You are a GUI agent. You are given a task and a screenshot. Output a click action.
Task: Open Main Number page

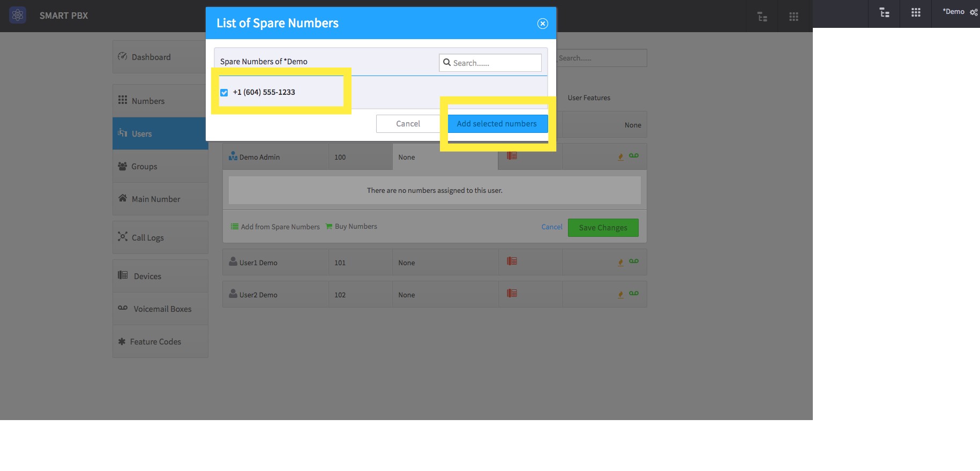[x=160, y=199]
